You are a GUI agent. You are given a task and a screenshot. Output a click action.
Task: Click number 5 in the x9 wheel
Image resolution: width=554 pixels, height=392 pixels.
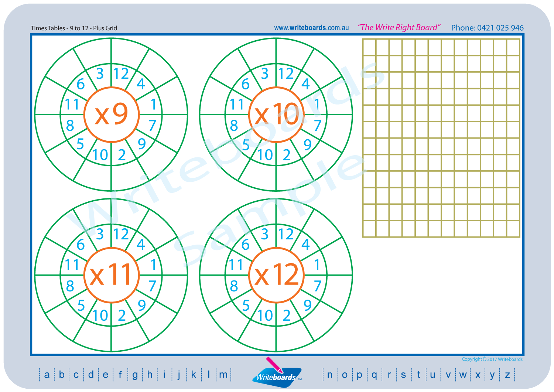81,144
